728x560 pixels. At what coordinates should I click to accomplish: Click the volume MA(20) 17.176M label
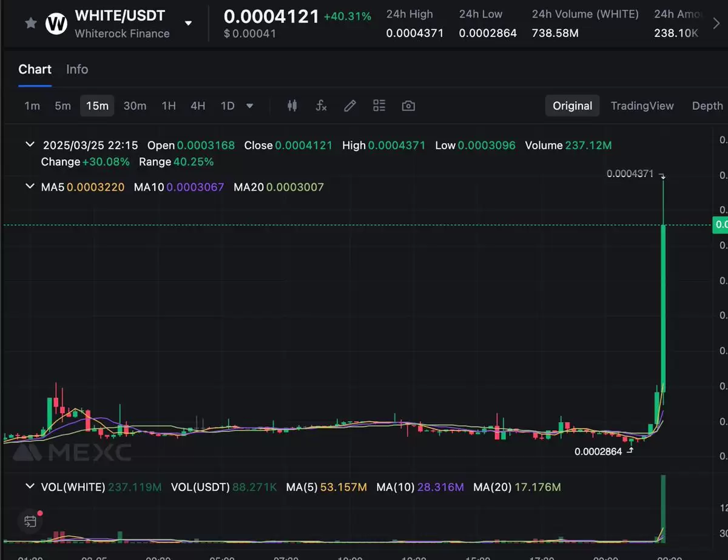point(517,487)
